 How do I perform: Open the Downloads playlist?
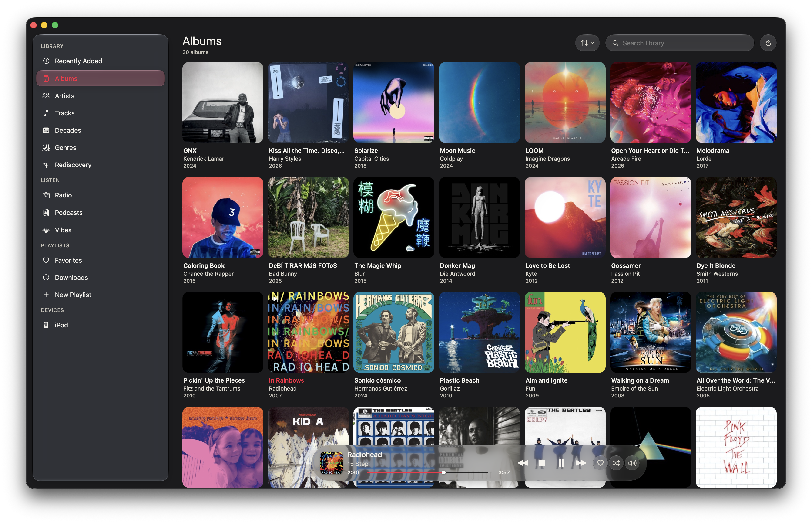101,278
